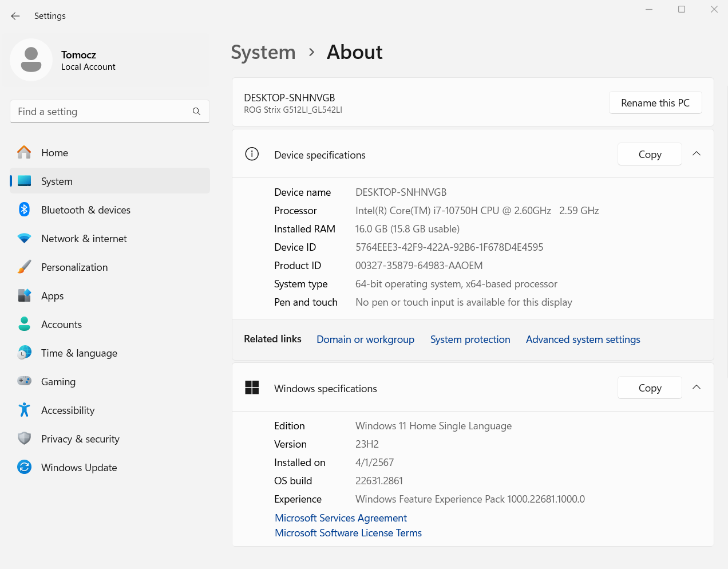728x569 pixels.
Task: Open Microsoft Services Agreement link
Action: (341, 518)
